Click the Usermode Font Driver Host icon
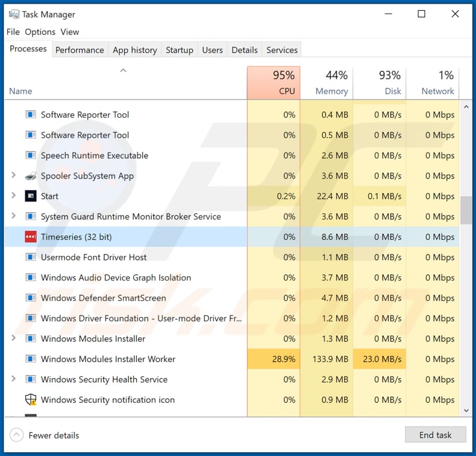This screenshot has width=476, height=456. (x=31, y=257)
